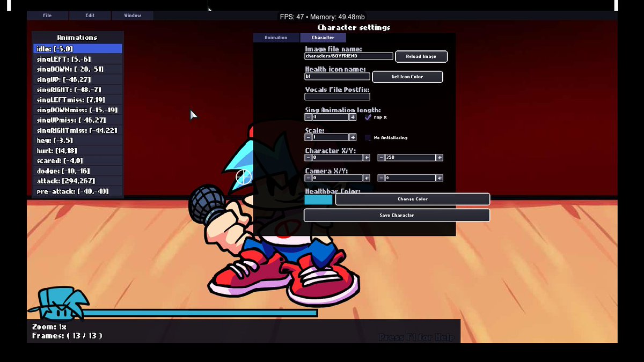Select the singDOWNmiss animation entry
The width and height of the screenshot is (644, 362).
78,110
